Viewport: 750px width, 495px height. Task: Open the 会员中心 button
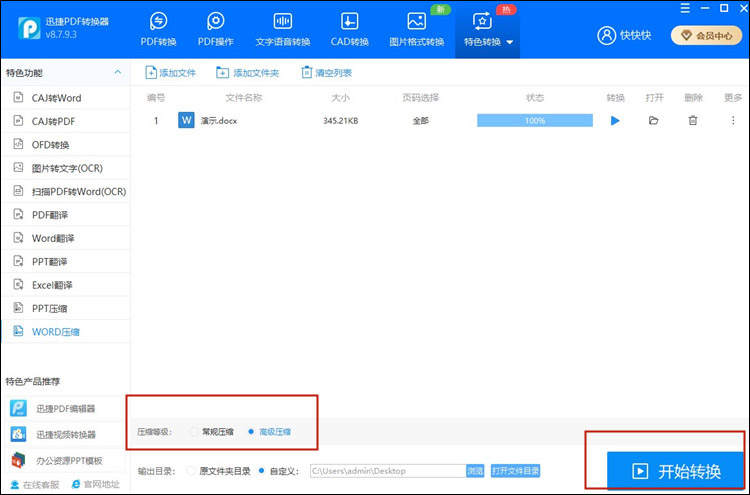click(x=706, y=35)
